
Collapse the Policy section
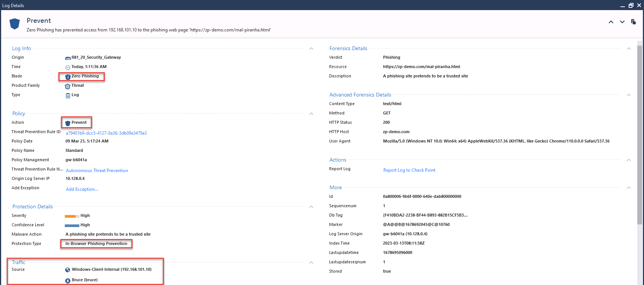click(311, 114)
